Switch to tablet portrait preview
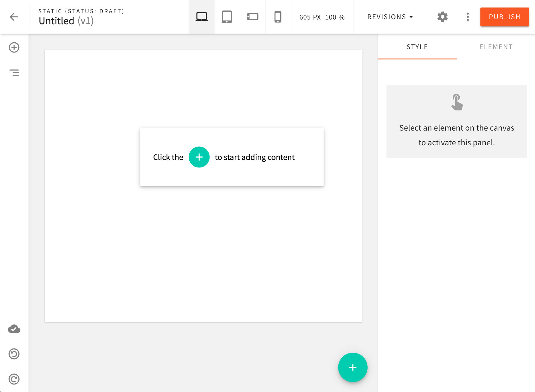The image size is (535, 392). [x=227, y=17]
